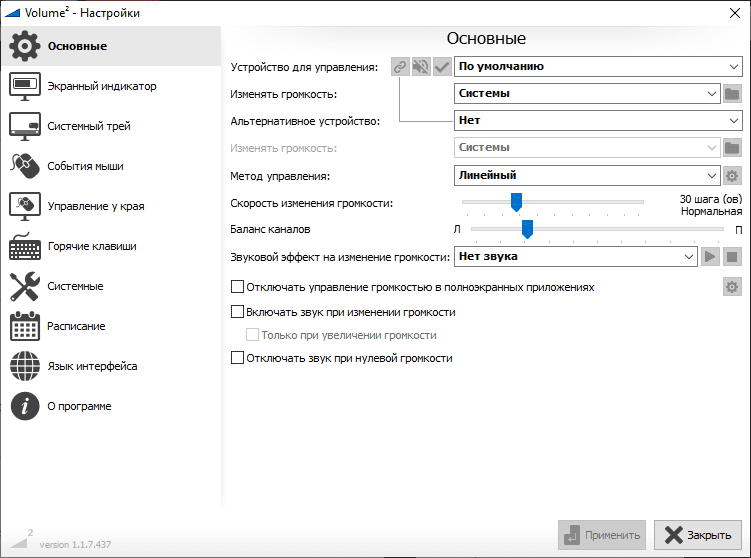Open gear settings for Метод управления
Viewport: 751px width, 558px height.
point(732,176)
